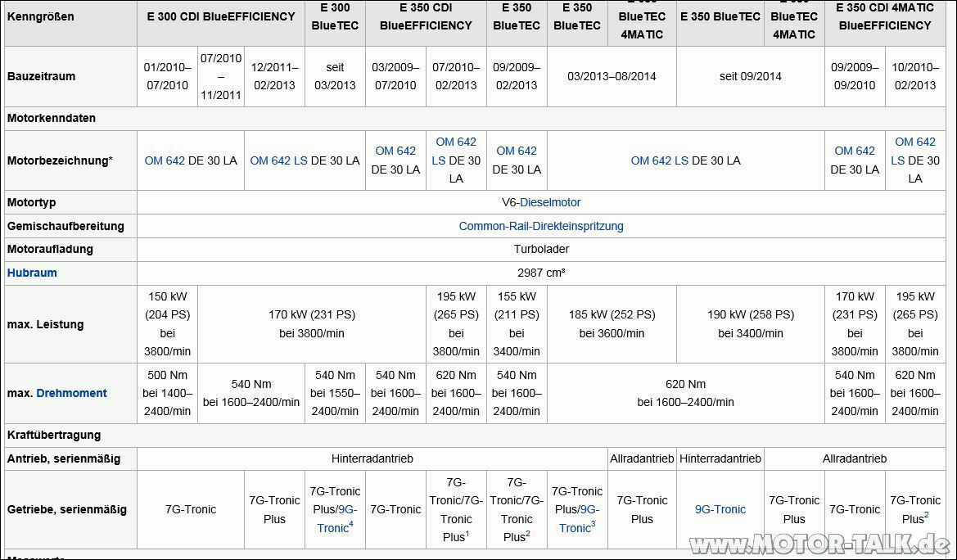Click OM 642 link under 03/2009–07/2010 column
Image resolution: width=957 pixels, height=560 pixels.
[x=395, y=151]
